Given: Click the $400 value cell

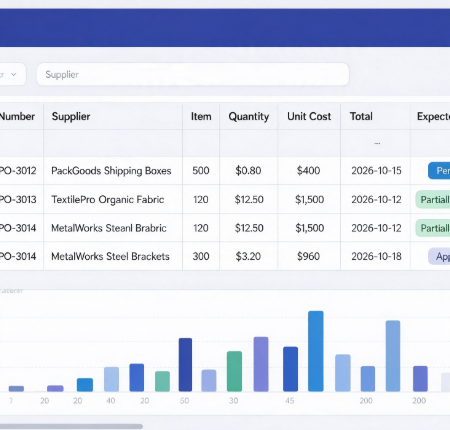Looking at the screenshot, I should tap(308, 171).
